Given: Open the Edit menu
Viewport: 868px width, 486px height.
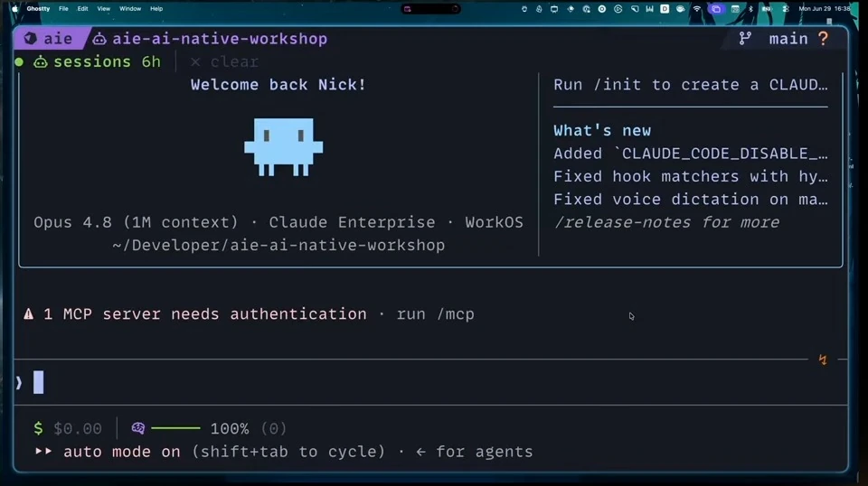Looking at the screenshot, I should pos(82,9).
